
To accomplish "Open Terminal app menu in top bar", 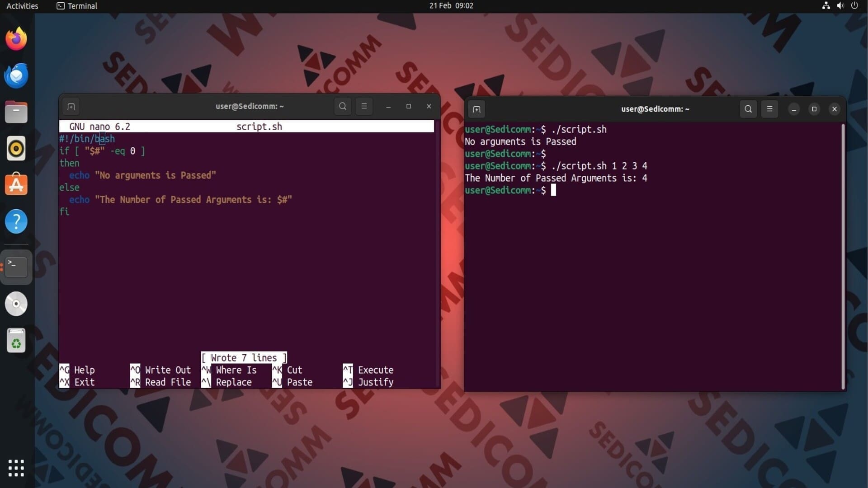I will click(77, 6).
